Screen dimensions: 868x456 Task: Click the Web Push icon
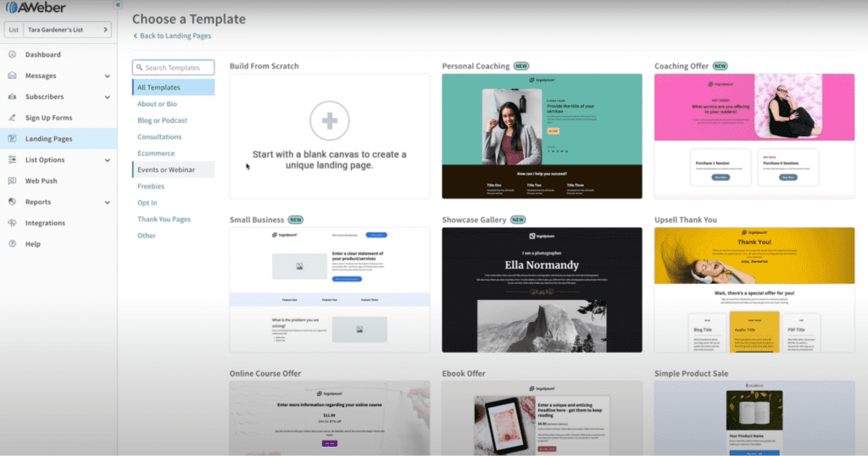[x=12, y=181]
